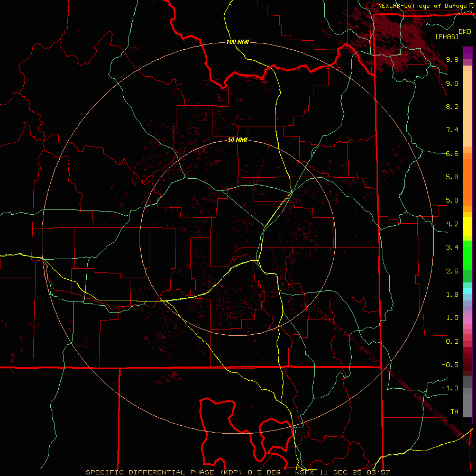Viewport: 476px width, 476px height.
Task: Click the 1.8 scale value
Action: 452,295
